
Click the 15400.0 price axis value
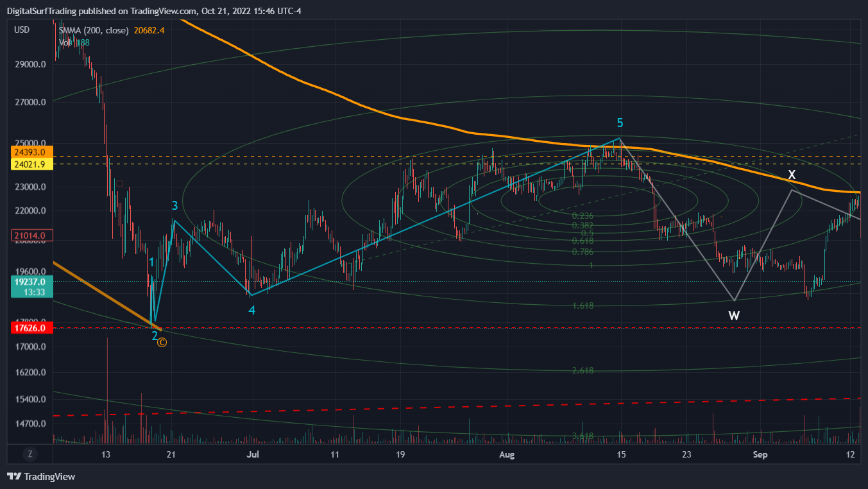tap(30, 399)
